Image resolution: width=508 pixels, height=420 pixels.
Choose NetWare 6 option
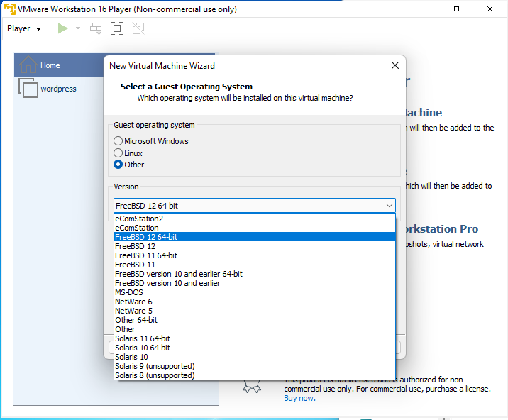pos(255,302)
